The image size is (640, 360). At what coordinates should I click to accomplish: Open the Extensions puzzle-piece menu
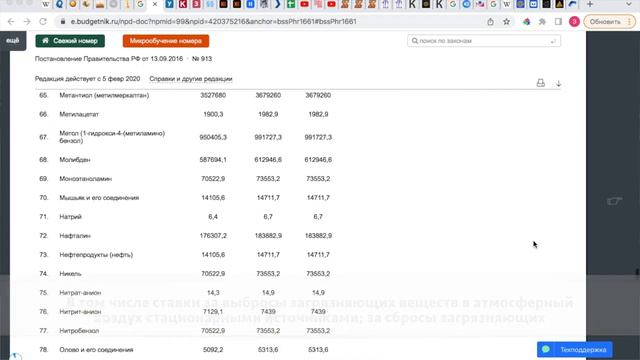tap(542, 22)
